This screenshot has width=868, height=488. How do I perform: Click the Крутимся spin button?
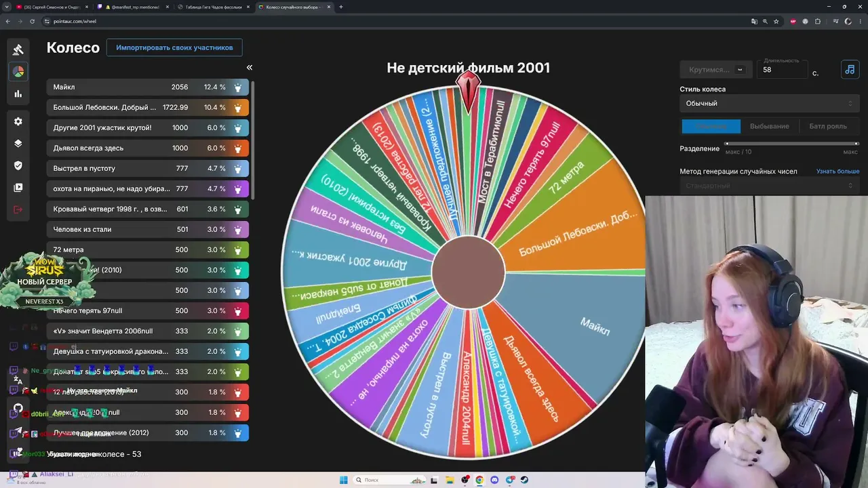(x=715, y=69)
